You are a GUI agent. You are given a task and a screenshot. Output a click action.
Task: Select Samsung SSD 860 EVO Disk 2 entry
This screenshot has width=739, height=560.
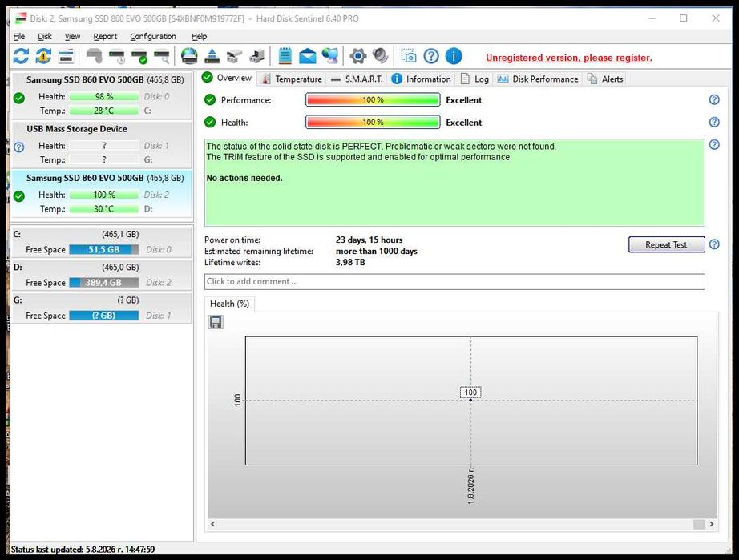pos(101,194)
